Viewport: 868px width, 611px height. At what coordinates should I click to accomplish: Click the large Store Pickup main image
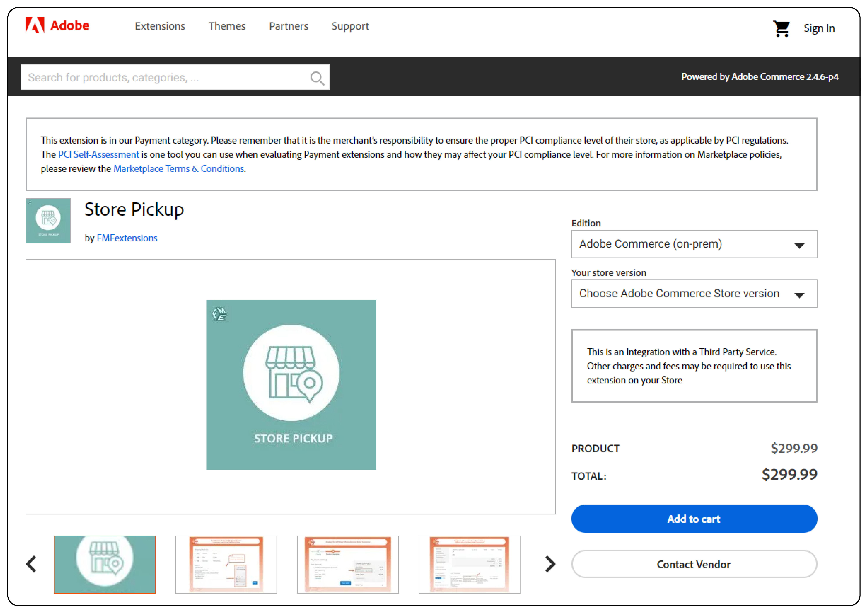pos(291,385)
